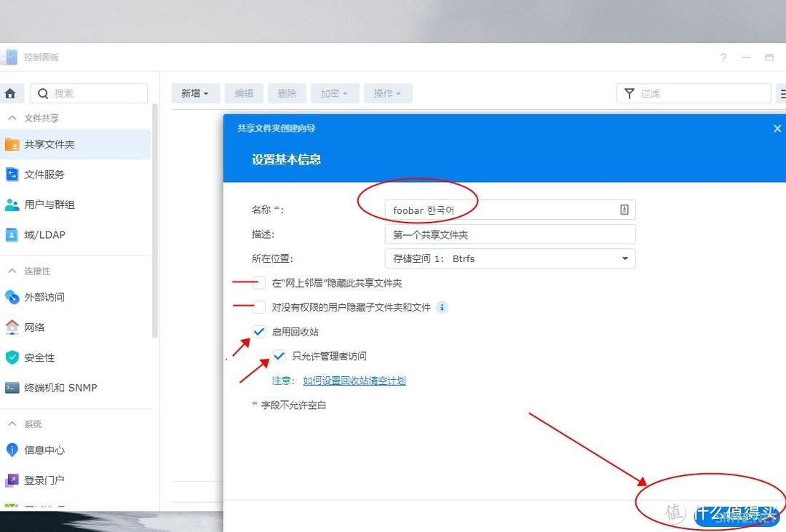
Task: Click the Control Panel home icon
Action: 10,93
